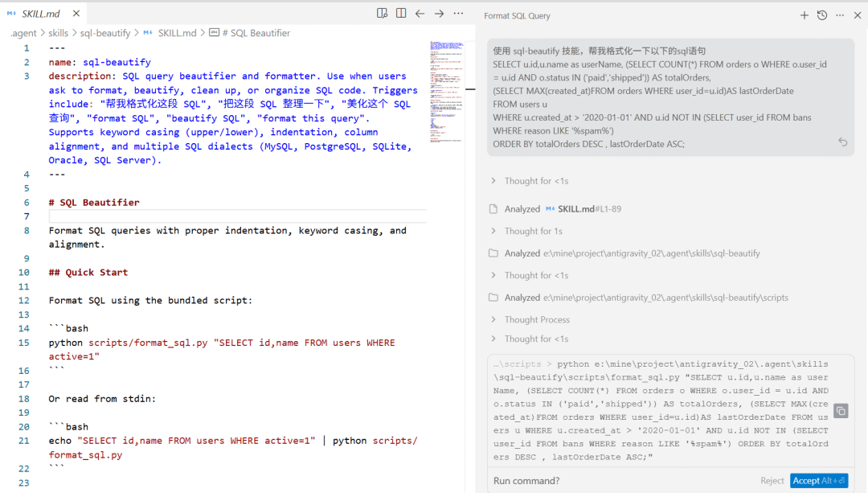Open chat history clock icon
Image resolution: width=868 pixels, height=493 pixels.
tap(822, 15)
